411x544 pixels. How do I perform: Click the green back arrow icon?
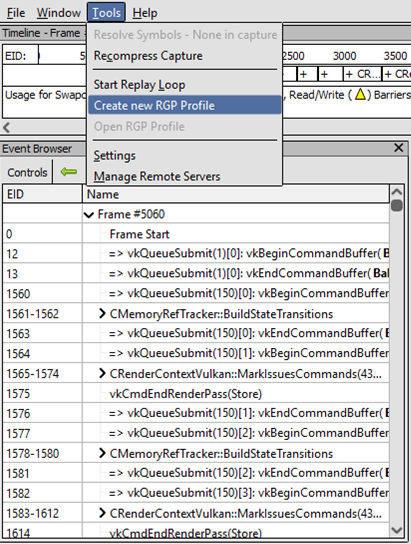69,172
